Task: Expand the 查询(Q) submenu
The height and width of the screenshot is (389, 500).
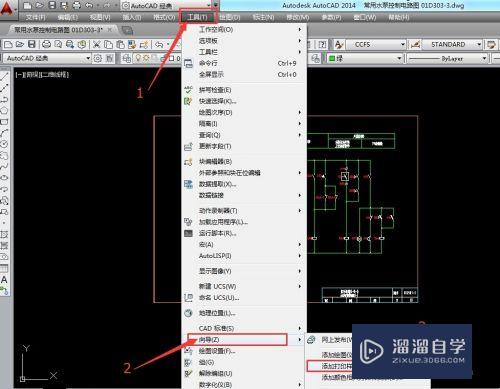Action: coord(244,135)
